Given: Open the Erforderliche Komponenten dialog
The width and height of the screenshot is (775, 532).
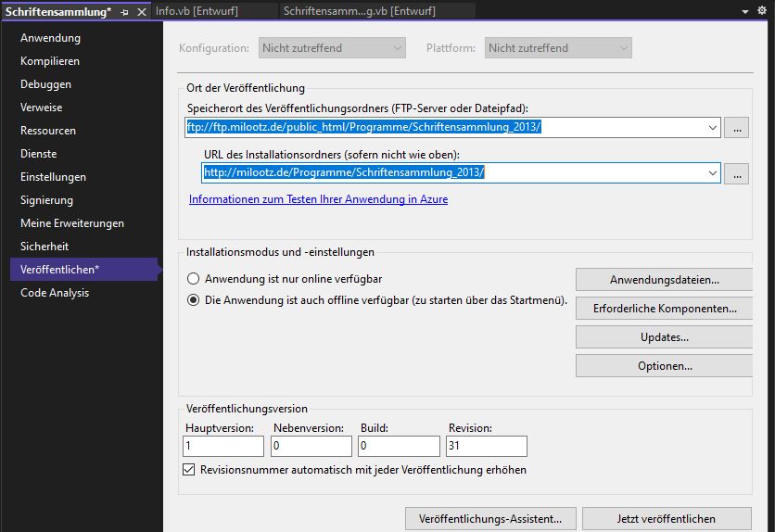Looking at the screenshot, I should pyautogui.click(x=664, y=309).
